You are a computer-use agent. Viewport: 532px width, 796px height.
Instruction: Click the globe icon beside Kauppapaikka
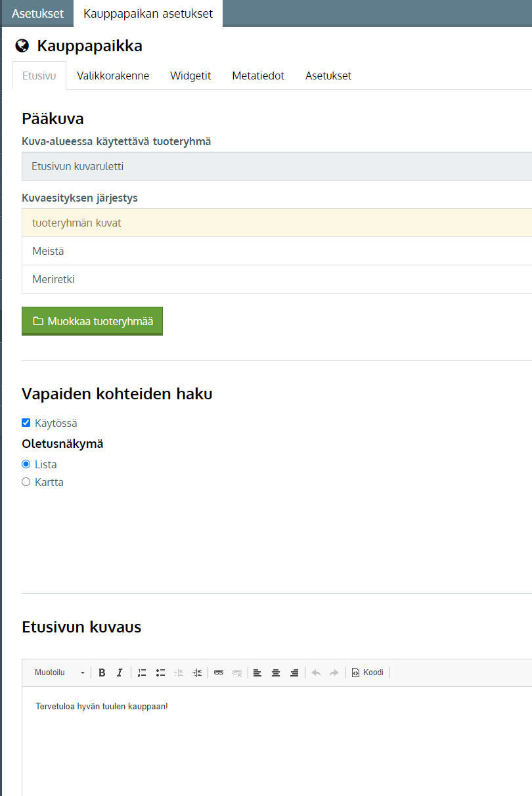[22, 45]
